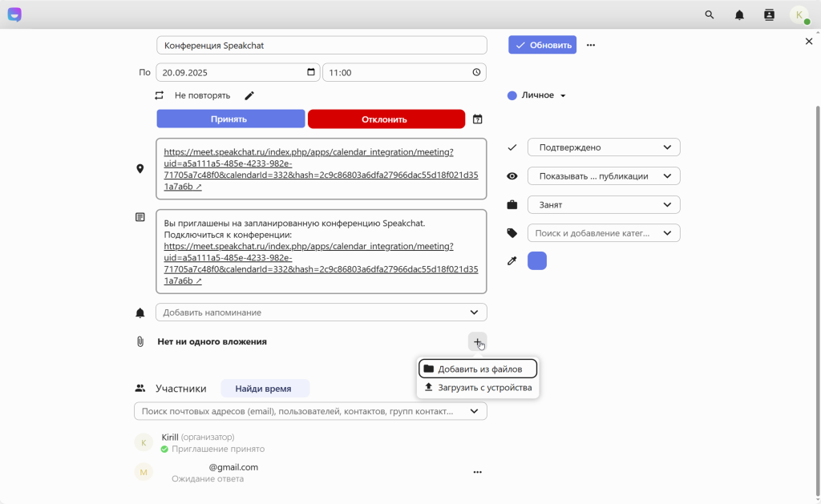Expand the Добавить напоминание dropdown
Viewport: 821px width, 504px height.
coord(321,312)
